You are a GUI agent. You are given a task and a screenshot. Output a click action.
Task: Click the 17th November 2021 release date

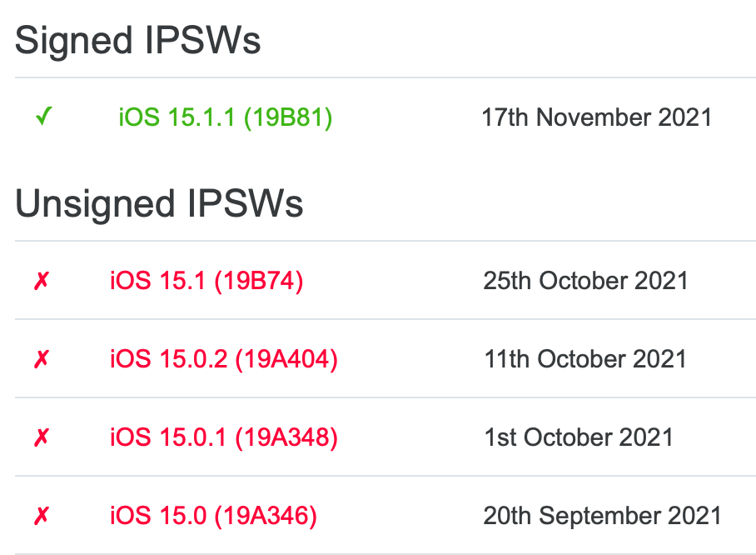tap(596, 117)
